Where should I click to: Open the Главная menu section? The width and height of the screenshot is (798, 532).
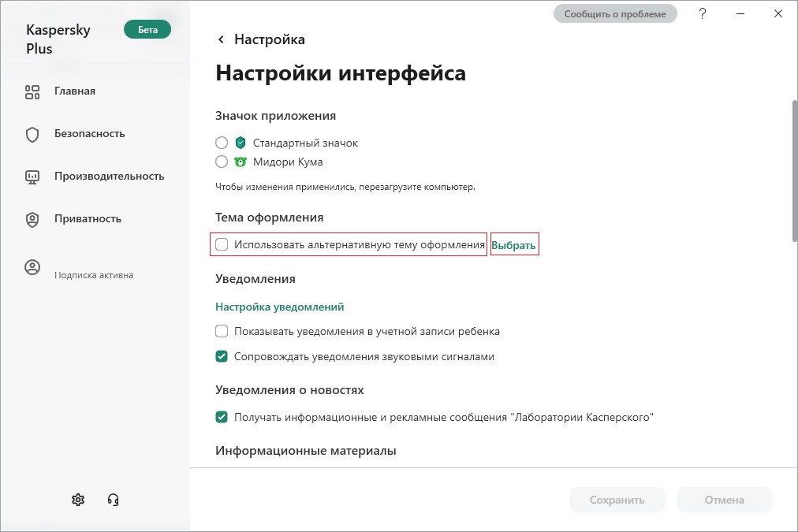tap(75, 91)
